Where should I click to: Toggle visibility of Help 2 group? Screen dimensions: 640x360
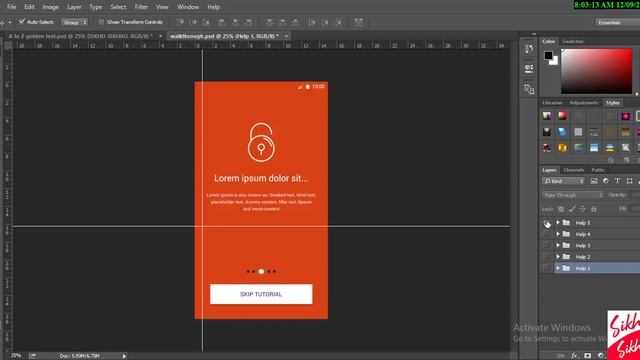[x=546, y=257]
